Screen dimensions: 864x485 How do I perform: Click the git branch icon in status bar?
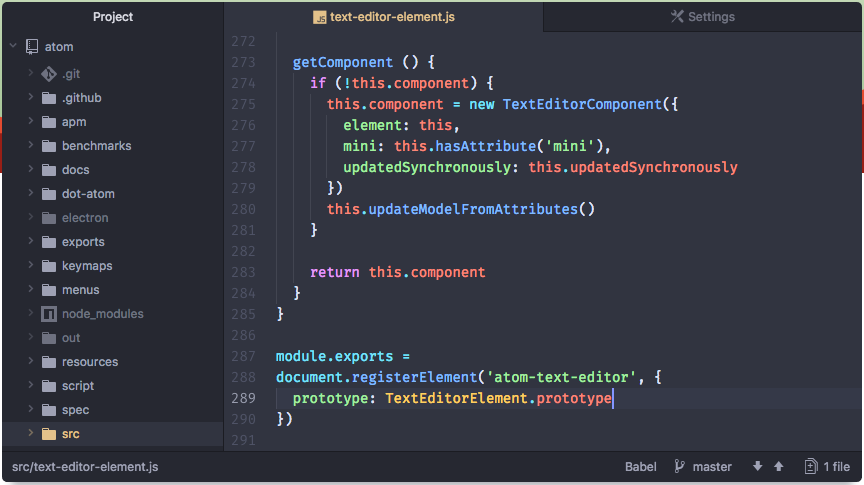pos(680,467)
